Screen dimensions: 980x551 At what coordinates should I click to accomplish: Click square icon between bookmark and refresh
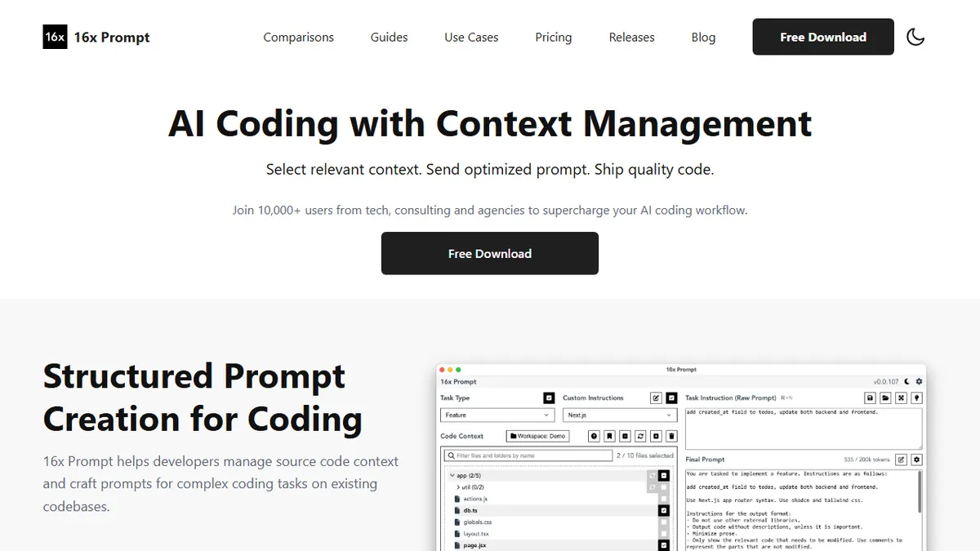click(625, 436)
